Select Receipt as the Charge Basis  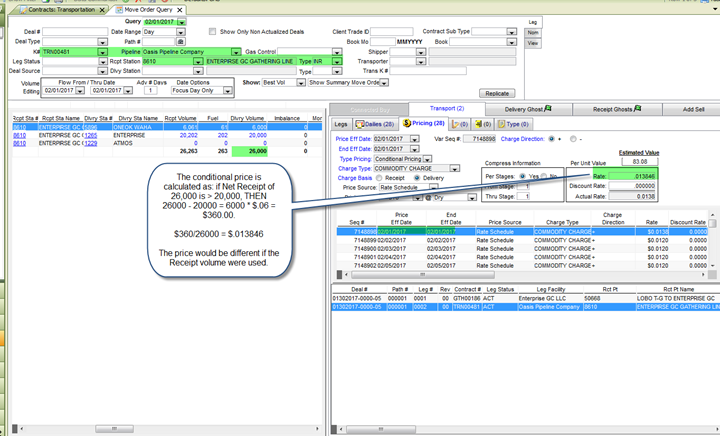379,178
